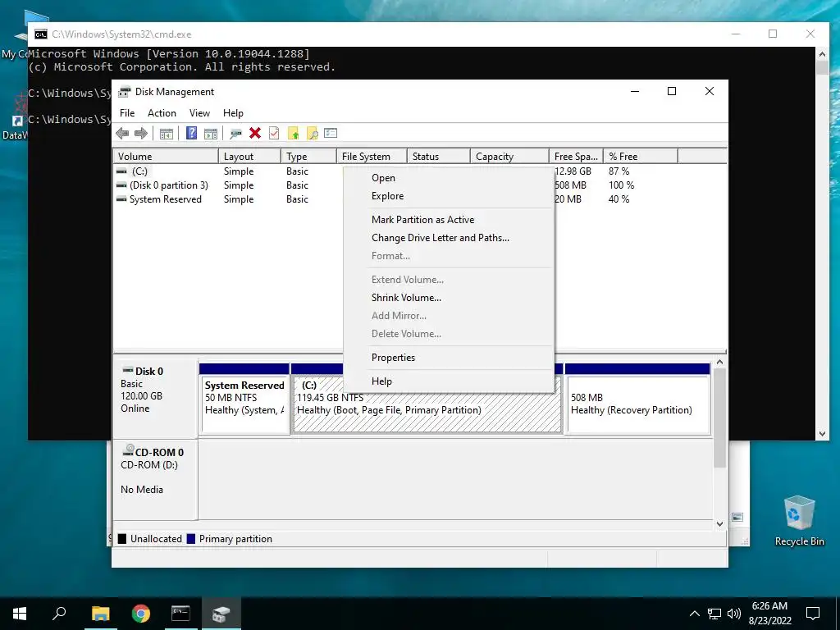This screenshot has height=630, width=840.
Task: Click the Disk Management taskbar icon
Action: [x=221, y=614]
